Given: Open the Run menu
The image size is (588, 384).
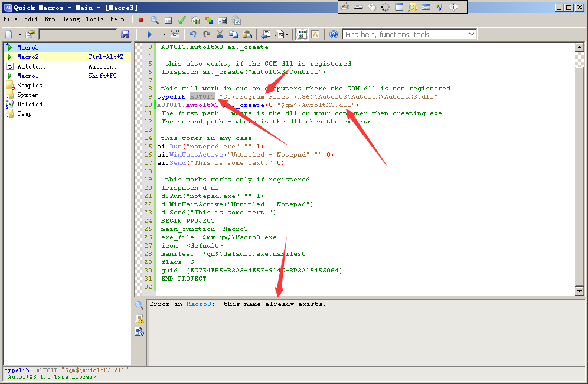Looking at the screenshot, I should 50,19.
